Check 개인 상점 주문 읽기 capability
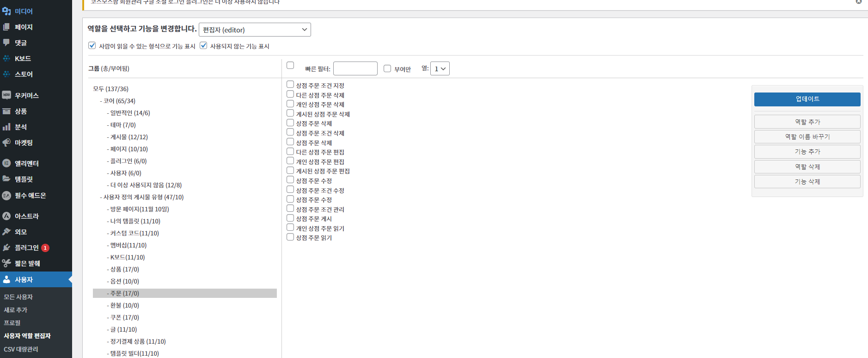This screenshot has height=358, width=868. pos(290,227)
